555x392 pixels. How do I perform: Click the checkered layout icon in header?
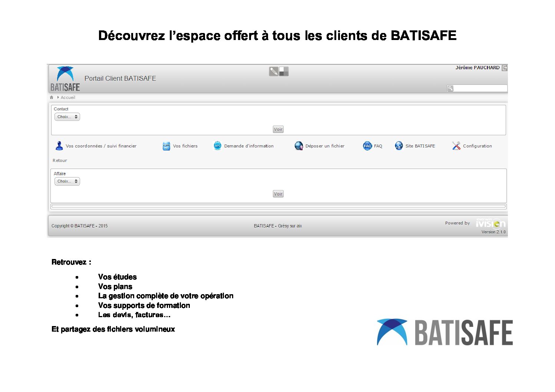tap(284, 71)
